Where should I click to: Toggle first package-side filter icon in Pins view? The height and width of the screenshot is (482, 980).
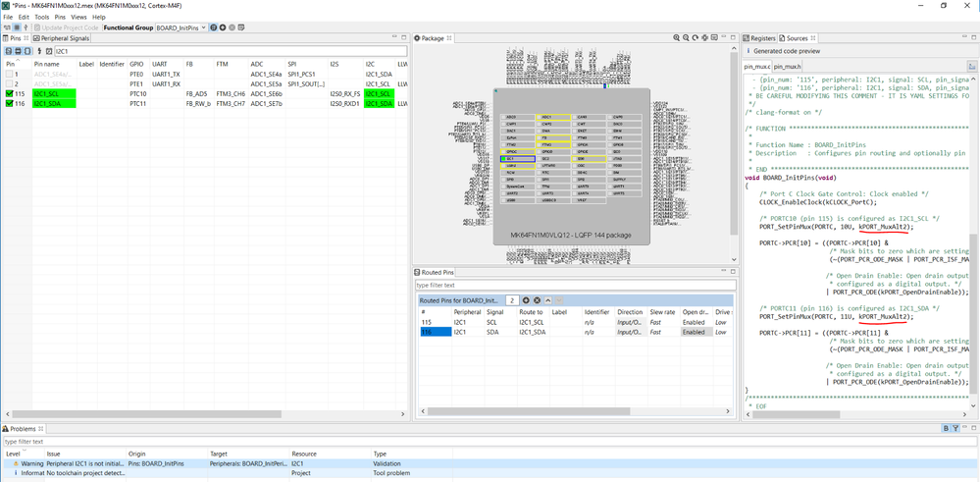click(x=9, y=51)
